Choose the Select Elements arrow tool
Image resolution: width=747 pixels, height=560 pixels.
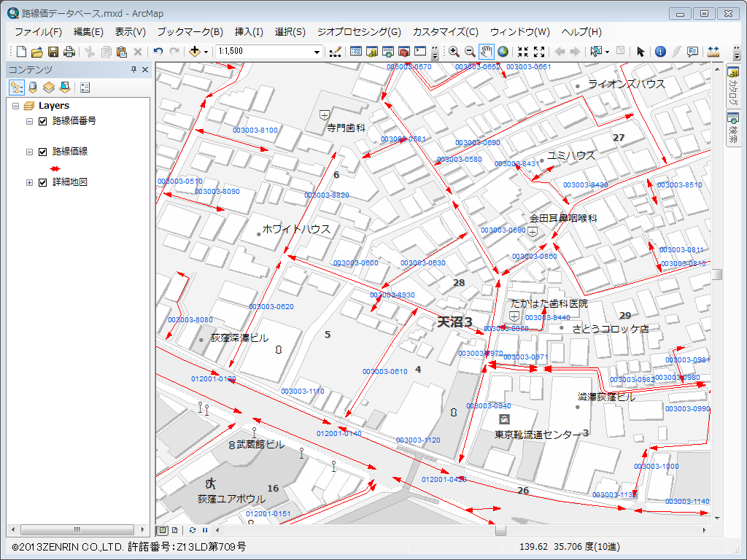[640, 52]
